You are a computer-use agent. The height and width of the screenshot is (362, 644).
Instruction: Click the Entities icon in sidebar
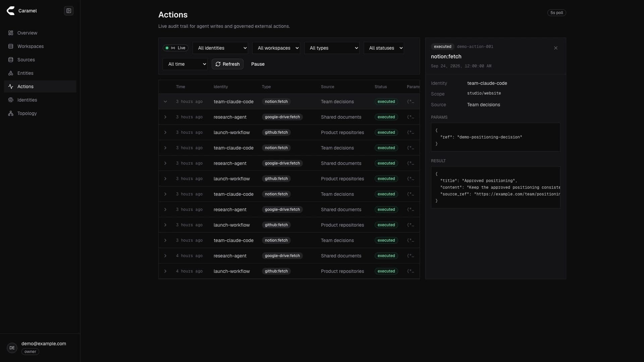click(11, 73)
